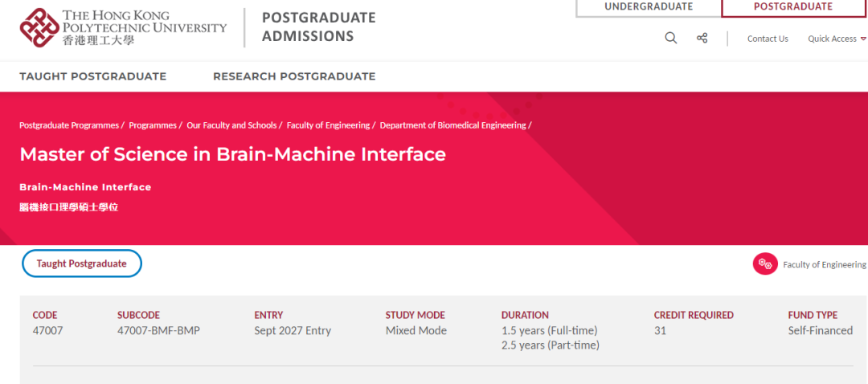The width and height of the screenshot is (868, 384).
Task: Click the Faculty of Engineering label
Action: 825,264
